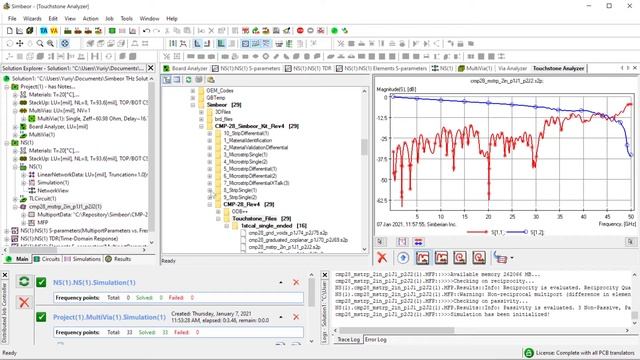This screenshot has height=360, width=640.
Task: Expand TLCircuit(1) node in Solution Explorer
Action: coord(15,199)
